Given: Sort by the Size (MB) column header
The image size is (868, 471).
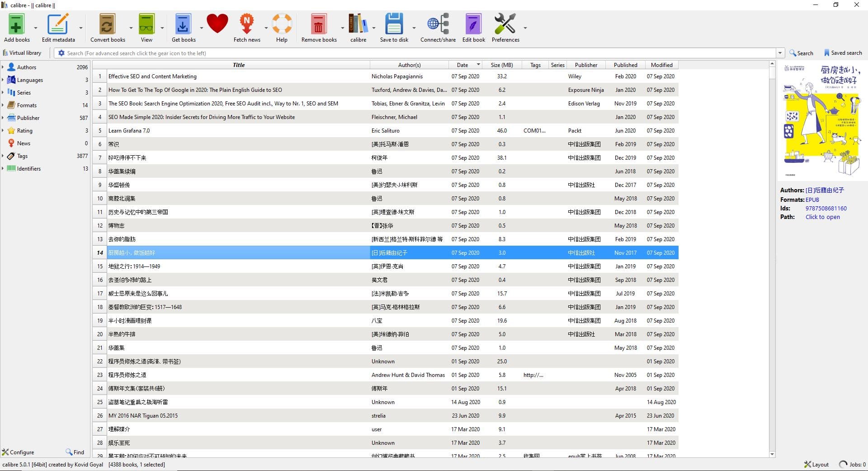Looking at the screenshot, I should (x=501, y=65).
